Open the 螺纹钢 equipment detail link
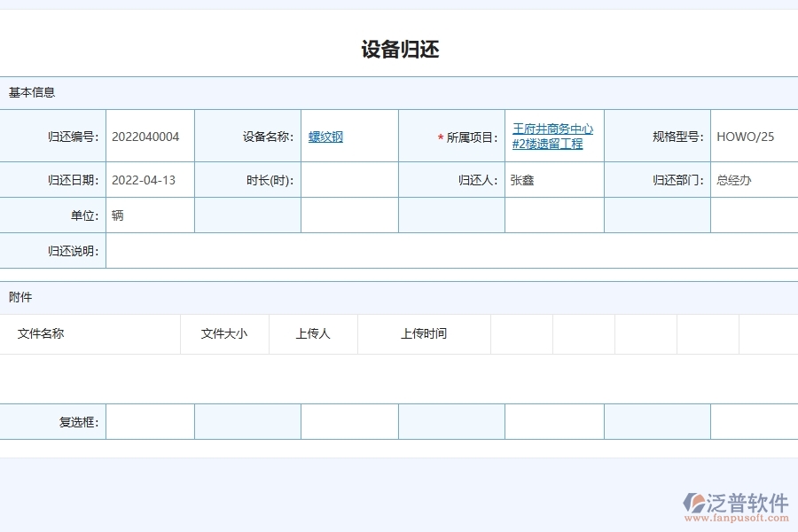Image resolution: width=798 pixels, height=532 pixels. point(324,136)
